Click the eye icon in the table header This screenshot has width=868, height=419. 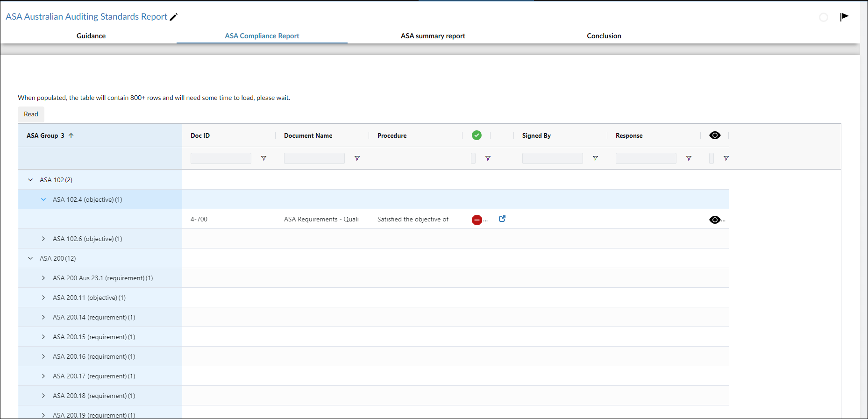point(715,135)
